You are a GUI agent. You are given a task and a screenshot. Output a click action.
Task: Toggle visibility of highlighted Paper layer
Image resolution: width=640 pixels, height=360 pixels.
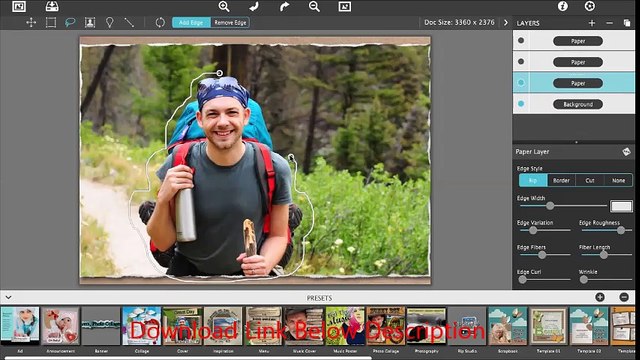point(521,82)
